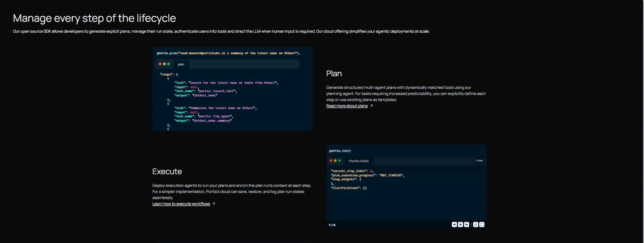644x243 pixels.
Task: Click the arrow icon beside 'Read more about plans'
Action: coord(371,106)
